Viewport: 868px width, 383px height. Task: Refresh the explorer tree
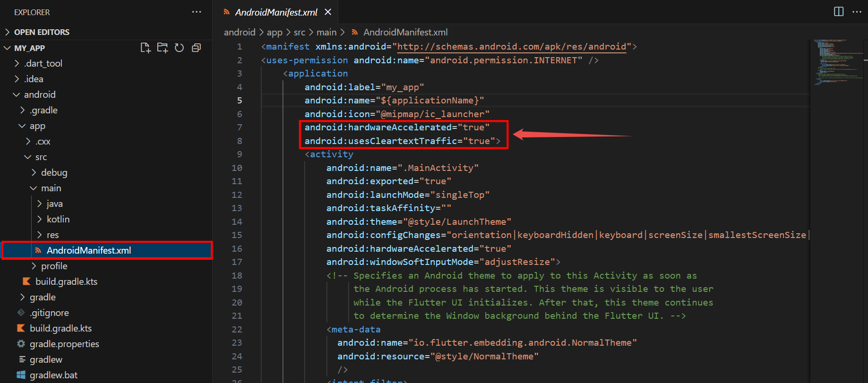(179, 48)
